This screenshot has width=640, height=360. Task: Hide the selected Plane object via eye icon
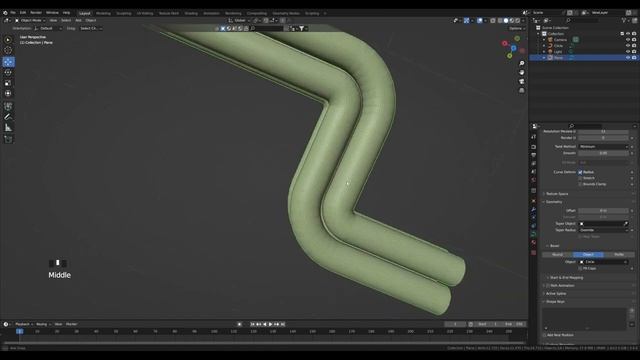[628, 58]
